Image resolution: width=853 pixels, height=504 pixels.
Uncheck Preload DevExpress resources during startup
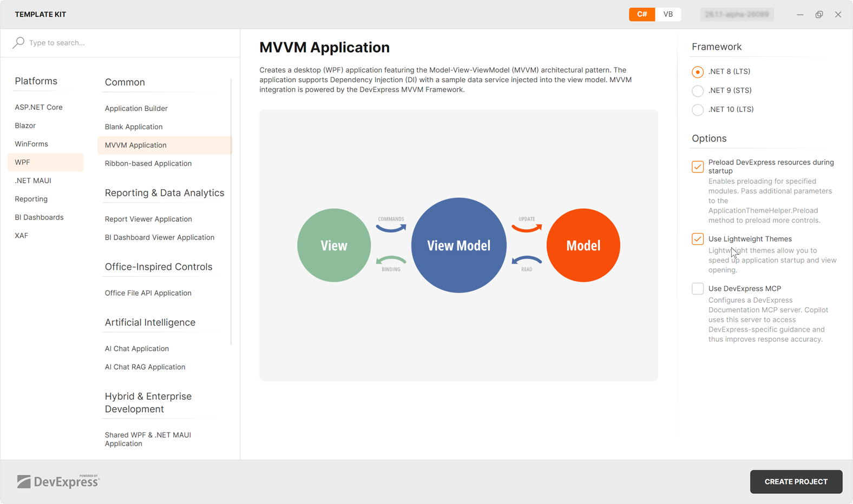(698, 167)
